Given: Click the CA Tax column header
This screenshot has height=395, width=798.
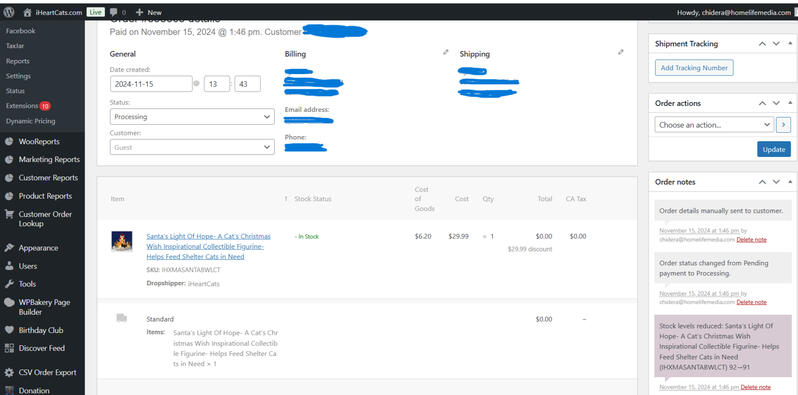Looking at the screenshot, I should pos(576,199).
